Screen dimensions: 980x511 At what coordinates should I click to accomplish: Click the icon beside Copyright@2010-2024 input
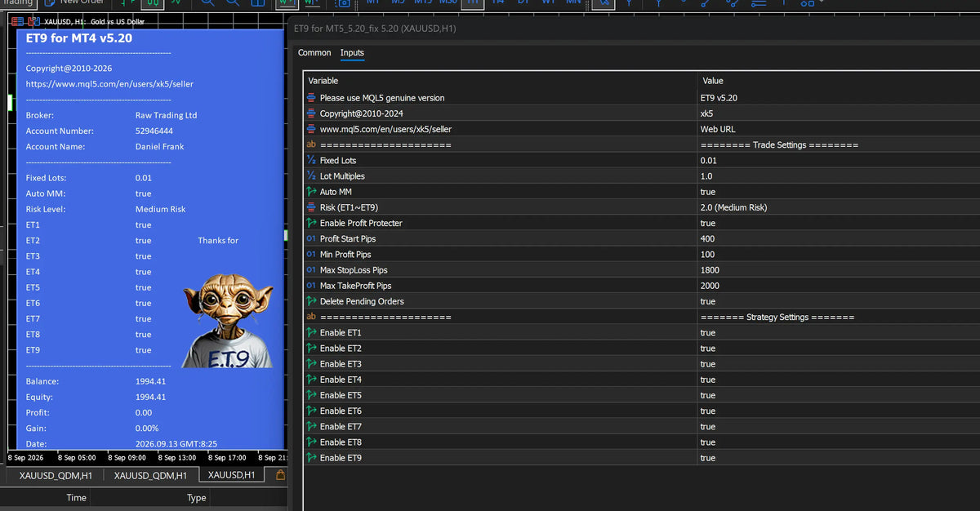point(311,113)
